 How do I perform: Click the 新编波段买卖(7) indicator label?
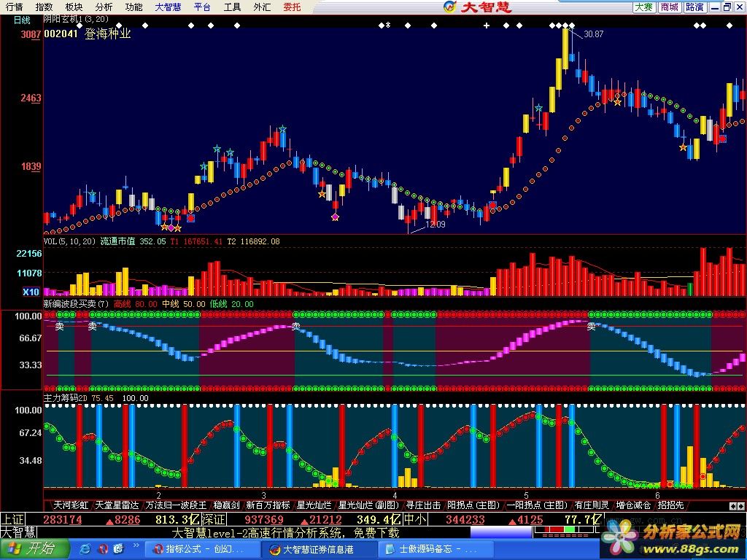tap(76, 304)
